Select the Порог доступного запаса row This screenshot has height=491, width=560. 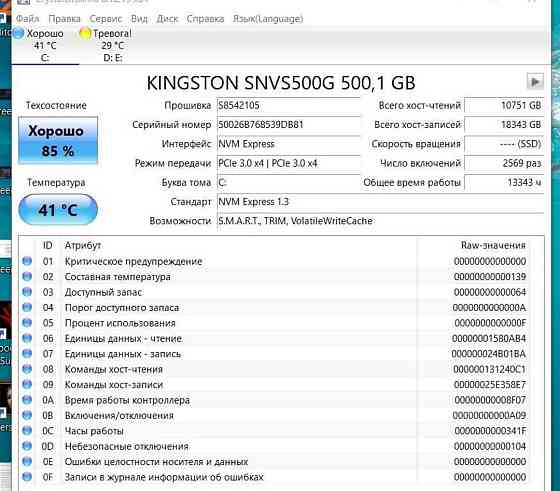[275, 307]
